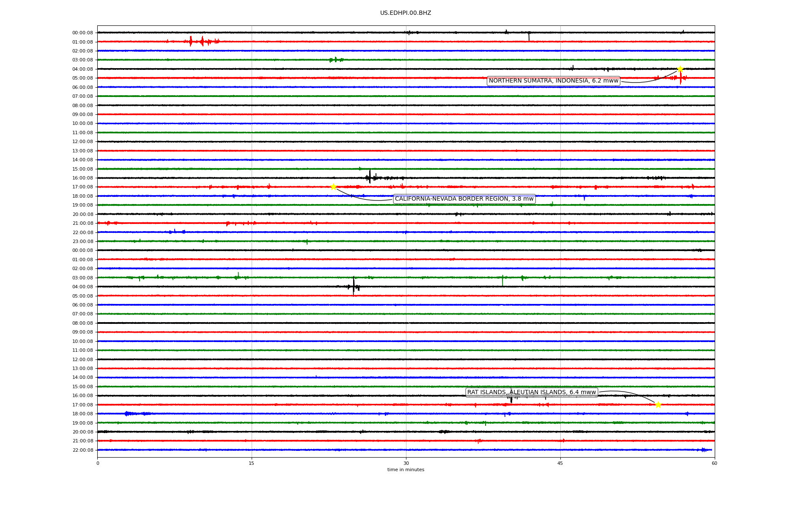Click the 12:00:08 time label near top
The width and height of the screenshot is (812, 508).
tap(82, 142)
